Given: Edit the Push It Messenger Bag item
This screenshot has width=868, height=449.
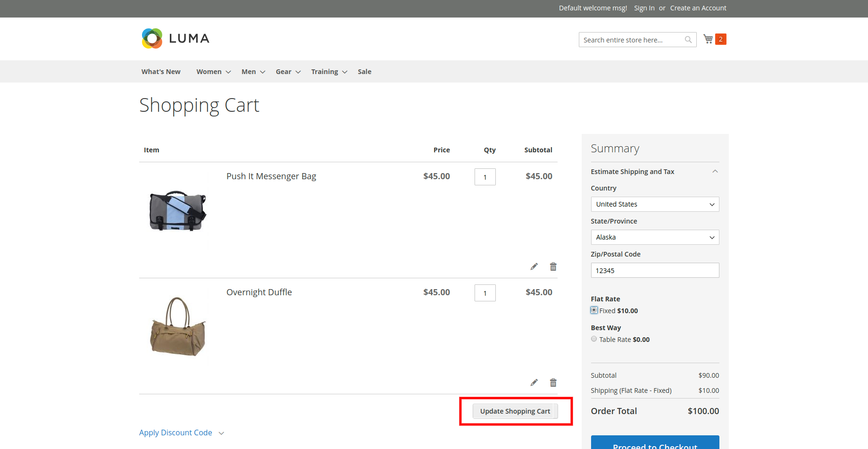Looking at the screenshot, I should (x=534, y=266).
